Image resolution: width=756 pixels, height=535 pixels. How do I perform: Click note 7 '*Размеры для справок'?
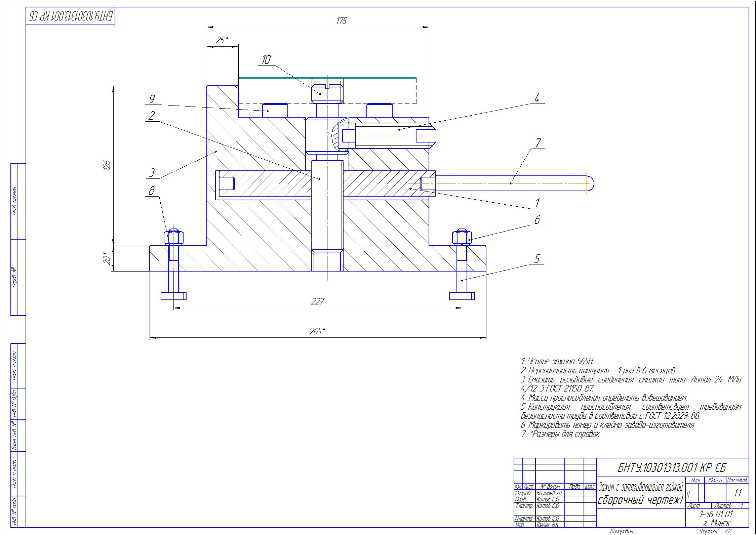pyautogui.click(x=560, y=434)
